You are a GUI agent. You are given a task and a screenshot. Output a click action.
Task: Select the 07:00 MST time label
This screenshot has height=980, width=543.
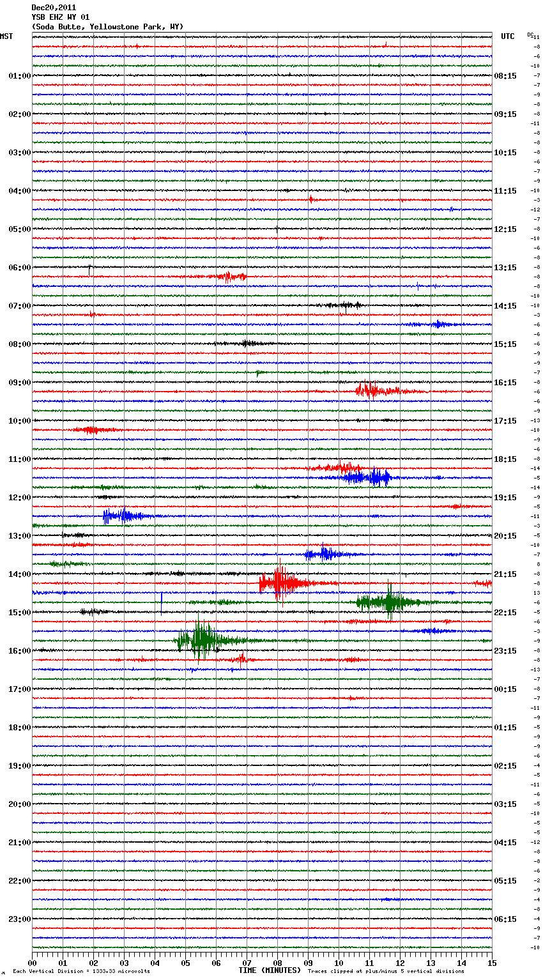(20, 306)
